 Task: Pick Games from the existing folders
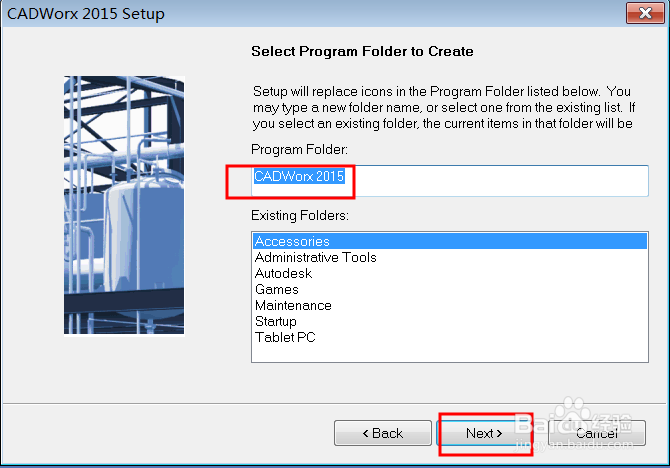pyautogui.click(x=277, y=289)
